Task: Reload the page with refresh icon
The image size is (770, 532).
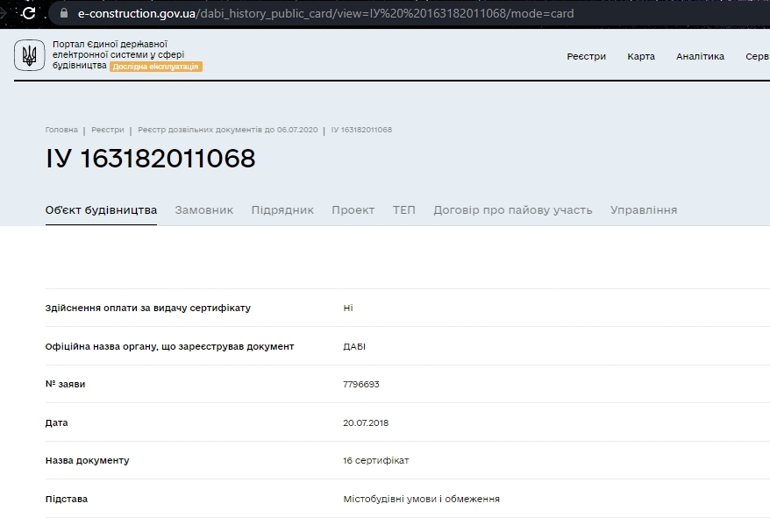Action: click(x=29, y=13)
